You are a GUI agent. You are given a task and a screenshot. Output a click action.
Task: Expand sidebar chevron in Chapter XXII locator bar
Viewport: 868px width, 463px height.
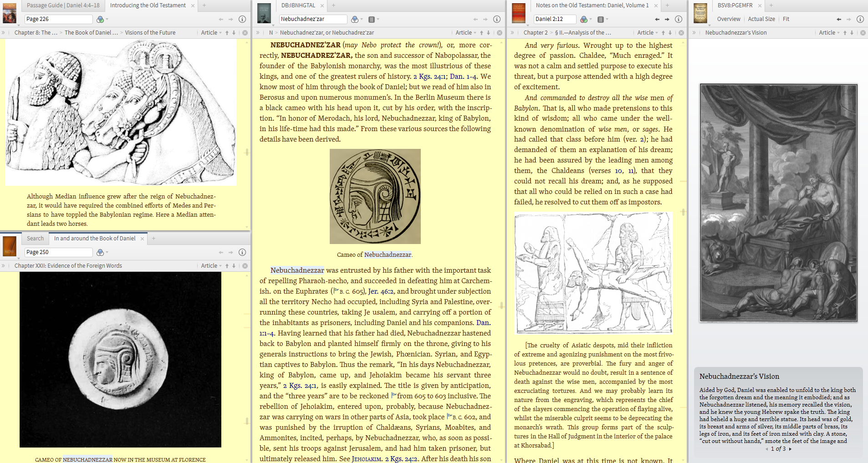coord(4,266)
